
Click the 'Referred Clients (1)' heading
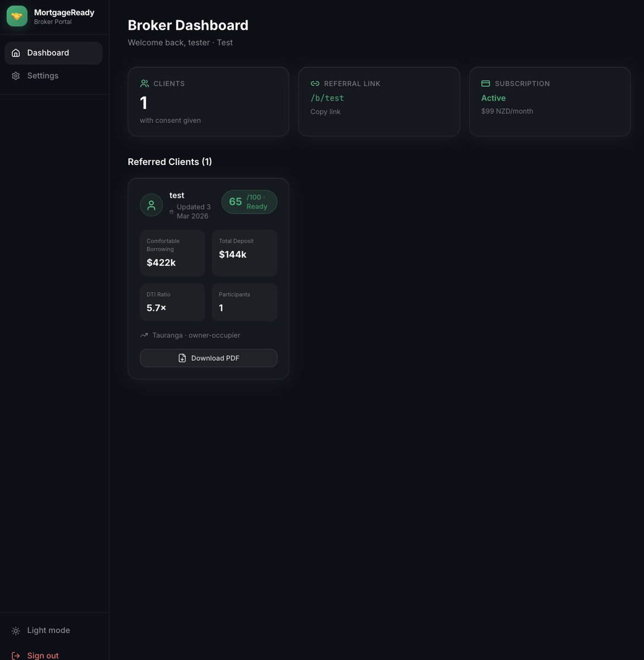point(170,162)
